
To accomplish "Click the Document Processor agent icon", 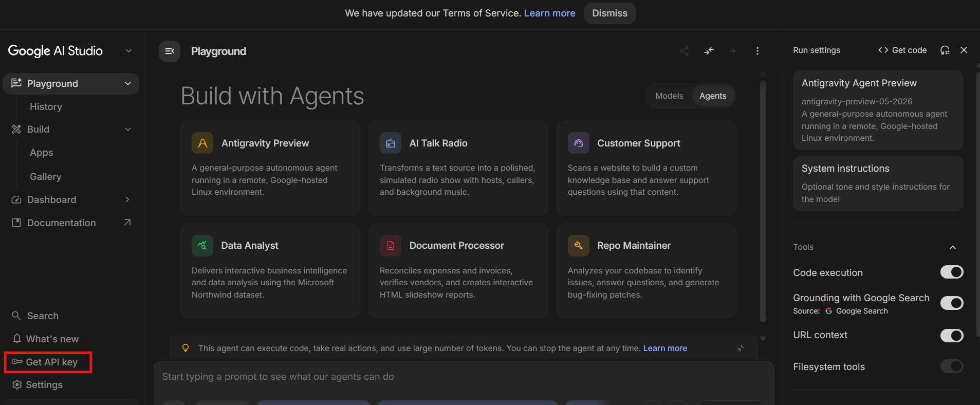I will coord(391,246).
